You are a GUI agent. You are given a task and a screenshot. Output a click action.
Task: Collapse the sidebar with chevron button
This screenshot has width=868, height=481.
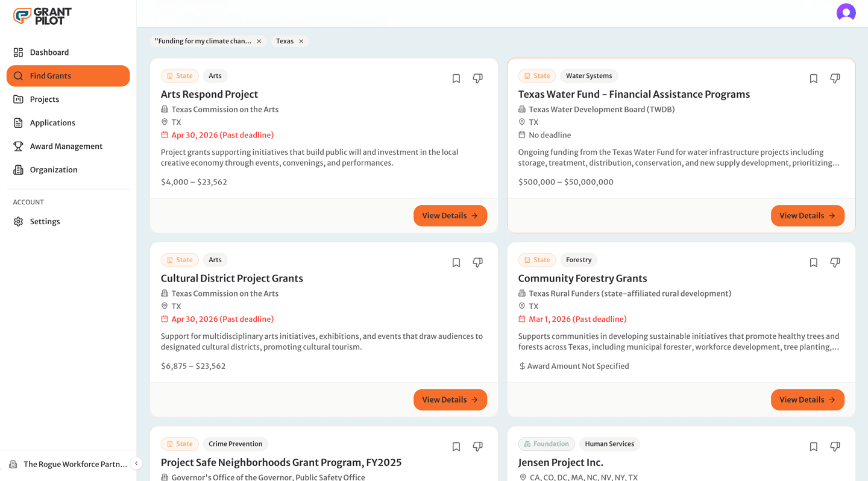pos(136,464)
